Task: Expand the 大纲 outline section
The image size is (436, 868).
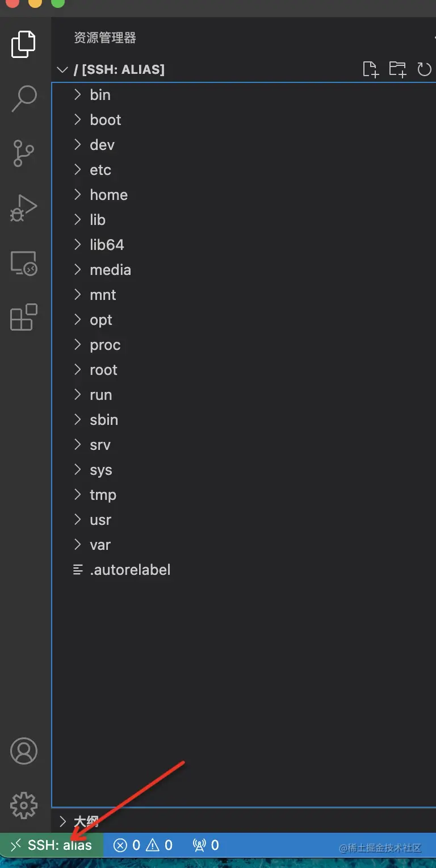Action: 86,821
